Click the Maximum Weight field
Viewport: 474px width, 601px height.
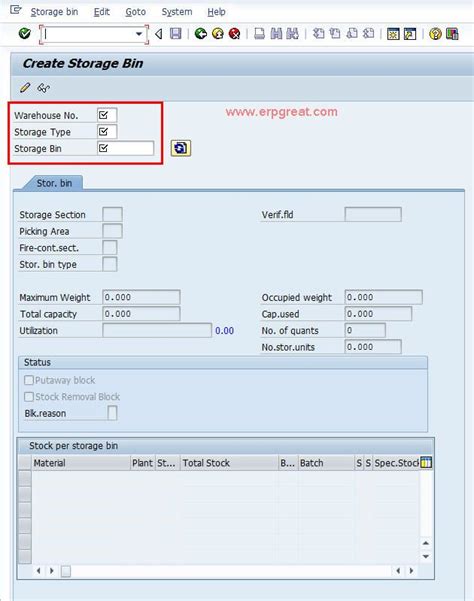pyautogui.click(x=141, y=297)
